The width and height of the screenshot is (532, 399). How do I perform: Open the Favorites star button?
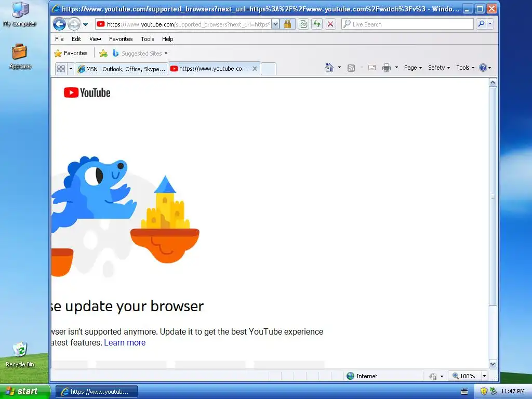(x=71, y=54)
